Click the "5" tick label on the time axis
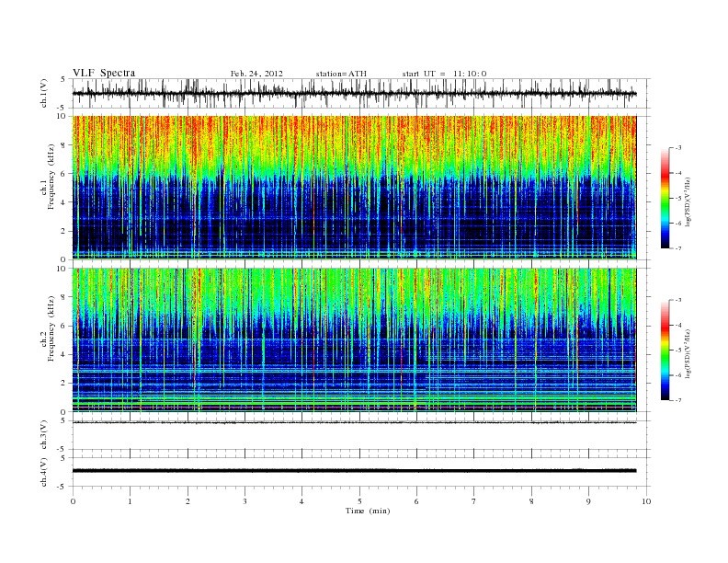The image size is (728, 563). pos(359,501)
